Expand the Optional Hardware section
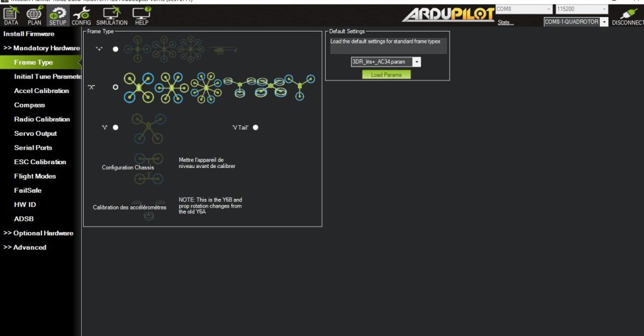 click(x=38, y=233)
